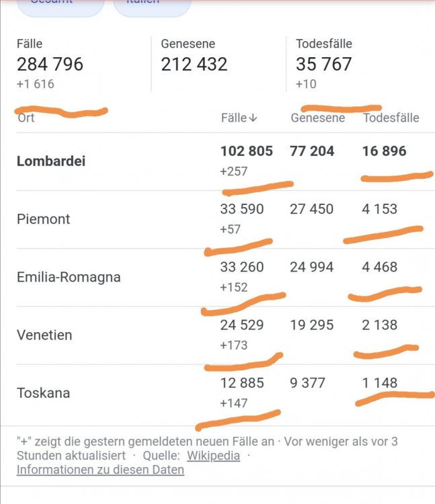This screenshot has height=504, width=435.
Task: Select the second partially visible chip tab
Action: [x=152, y=7]
